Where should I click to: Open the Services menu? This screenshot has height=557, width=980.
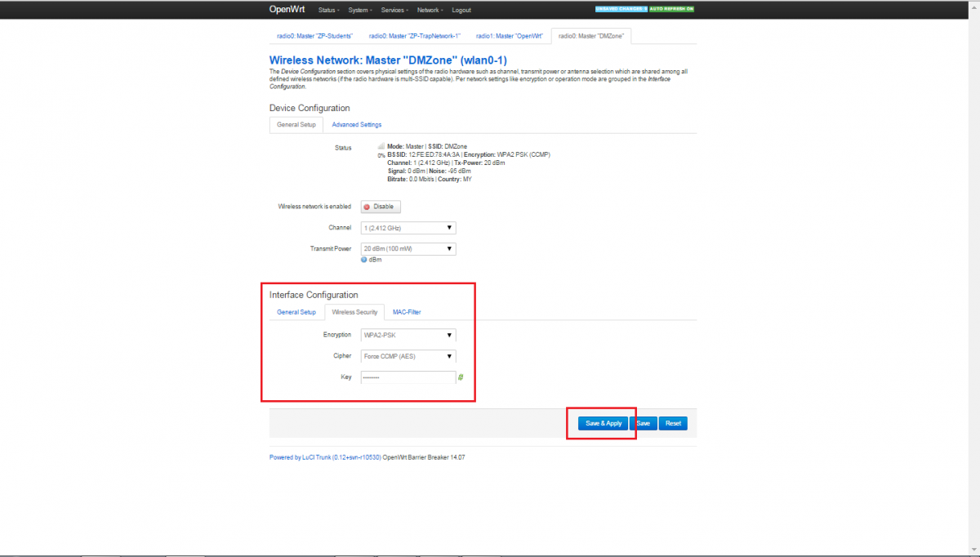394,10
